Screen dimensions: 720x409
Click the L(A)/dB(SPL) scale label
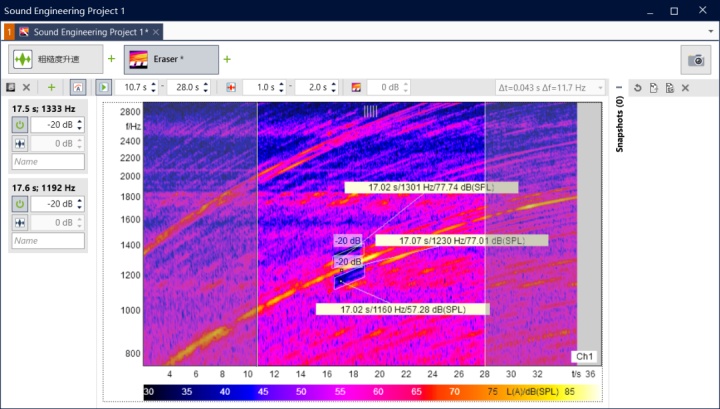pyautogui.click(x=533, y=392)
